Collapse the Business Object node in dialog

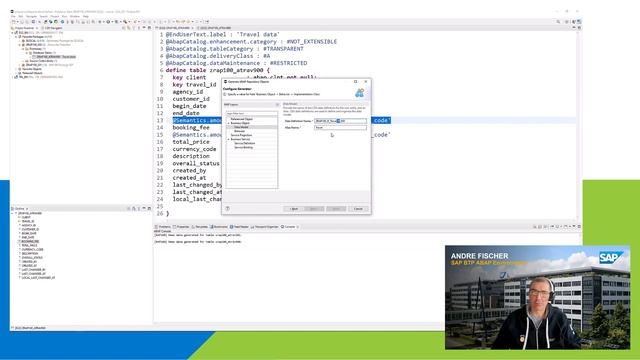pos(229,123)
